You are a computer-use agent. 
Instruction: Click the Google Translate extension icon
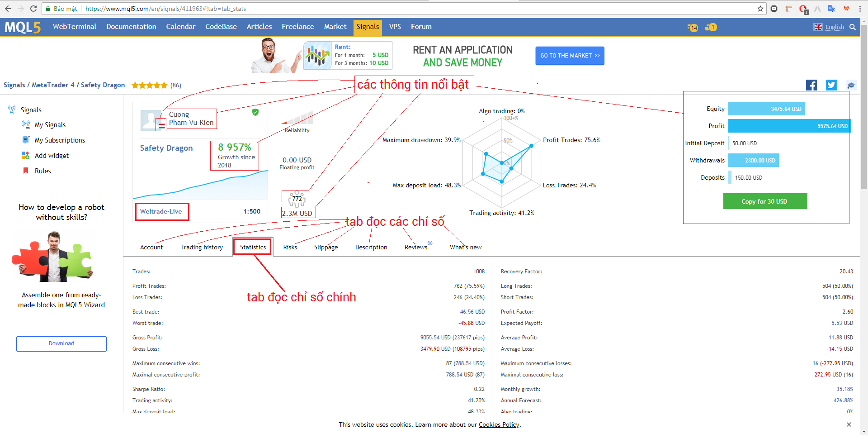(x=831, y=9)
